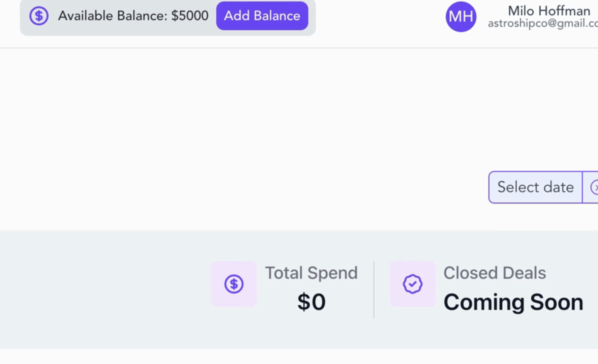Click the Closed Deals checkmark badge icon
The image size is (598, 364).
(413, 284)
